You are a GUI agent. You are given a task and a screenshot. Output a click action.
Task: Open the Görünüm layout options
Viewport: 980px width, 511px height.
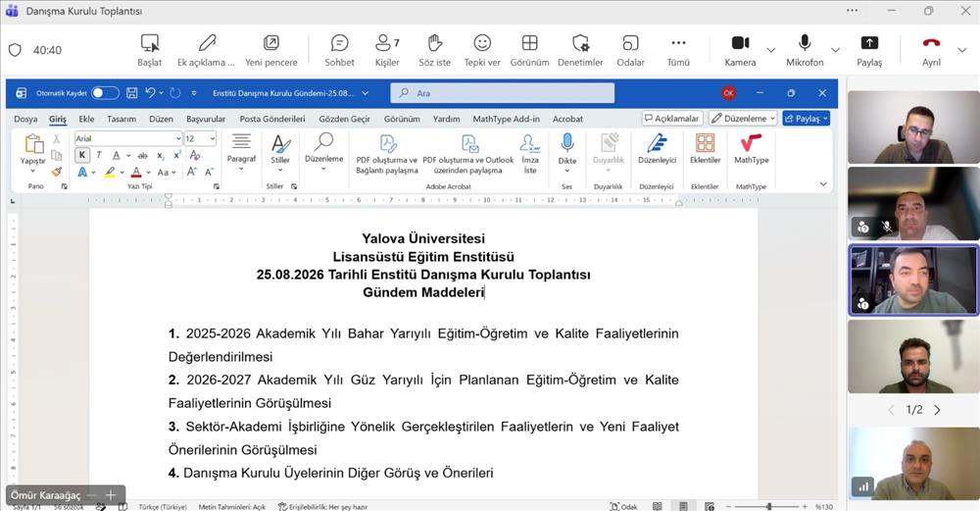529,50
